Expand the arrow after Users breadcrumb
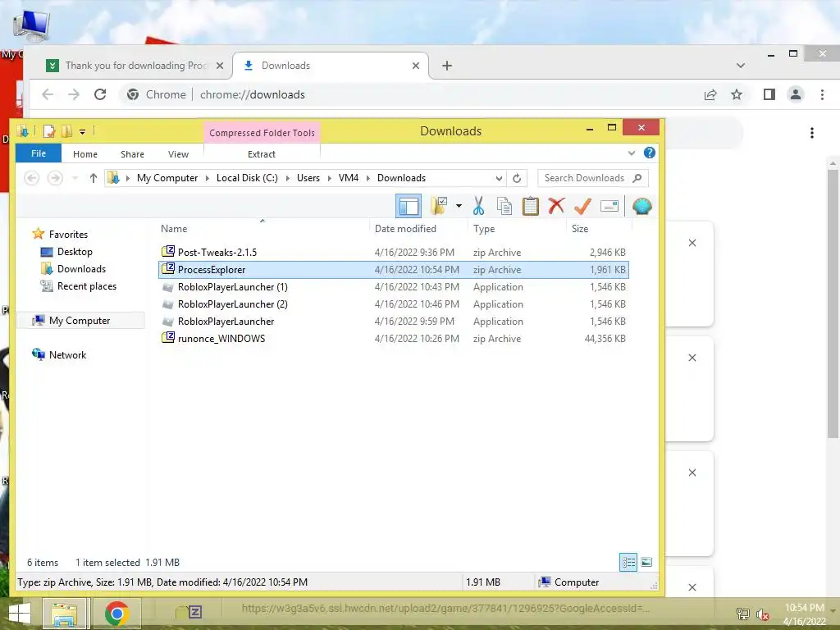Viewport: 840px width, 630px height. 330,178
